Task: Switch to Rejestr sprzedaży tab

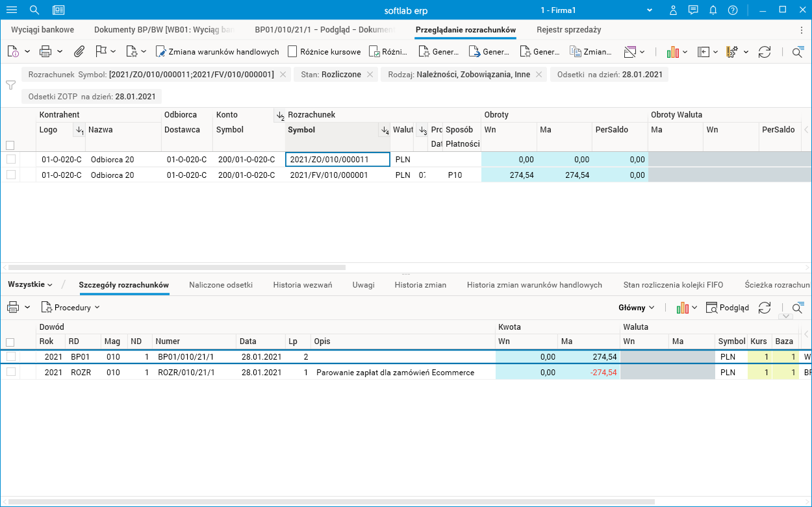Action: pyautogui.click(x=568, y=30)
